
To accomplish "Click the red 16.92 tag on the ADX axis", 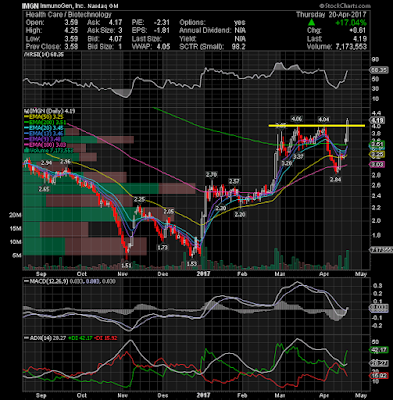I will [378, 376].
